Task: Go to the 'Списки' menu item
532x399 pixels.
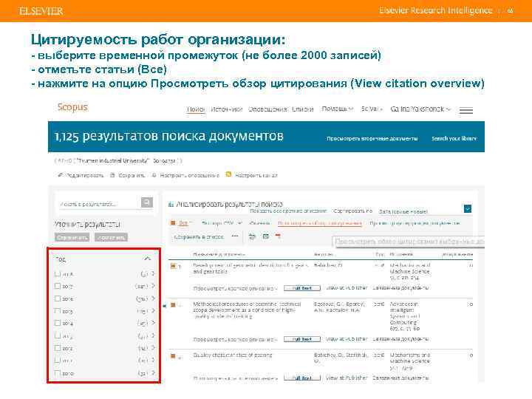Action: click(x=303, y=109)
